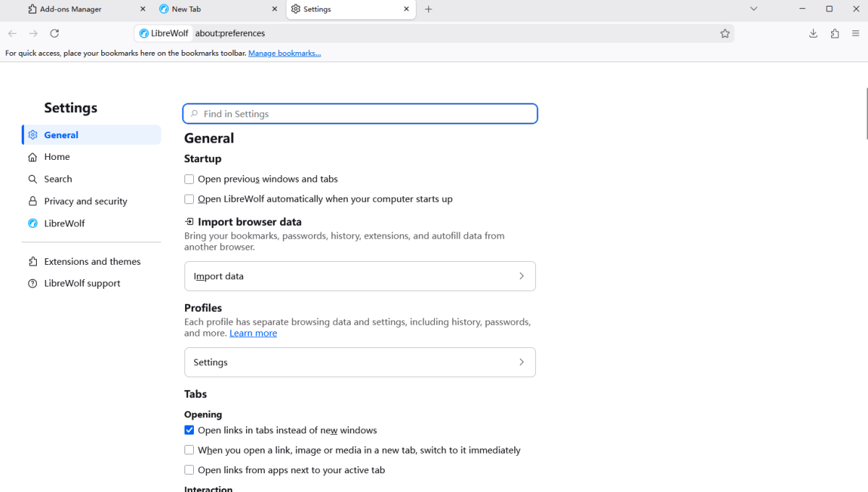This screenshot has height=492, width=868.
Task: Click the import icon beside Import browser data
Action: (x=190, y=222)
